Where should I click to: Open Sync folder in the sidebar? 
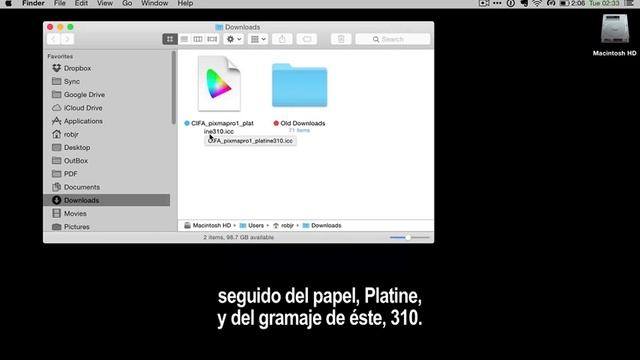107,81
